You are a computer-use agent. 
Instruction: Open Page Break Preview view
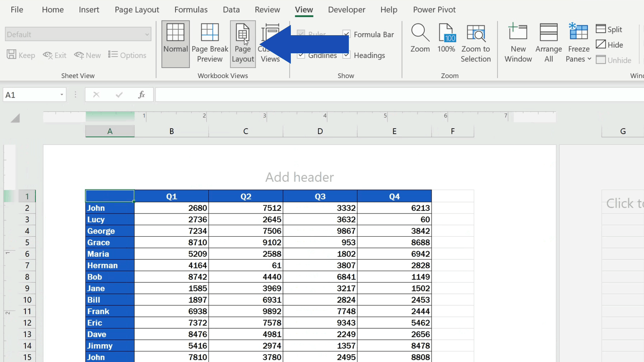tap(210, 43)
